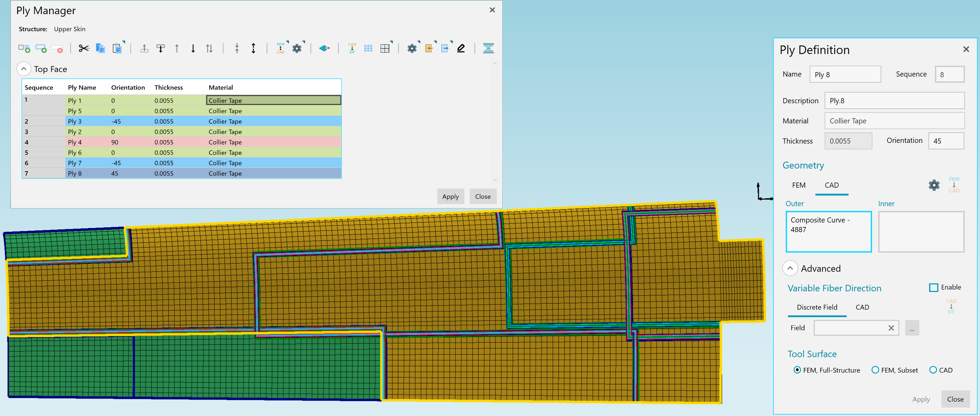Viewport: 980px width, 416px height.
Task: Click the CAD to DF icon in Variable Fiber Direction
Action: tap(951, 306)
